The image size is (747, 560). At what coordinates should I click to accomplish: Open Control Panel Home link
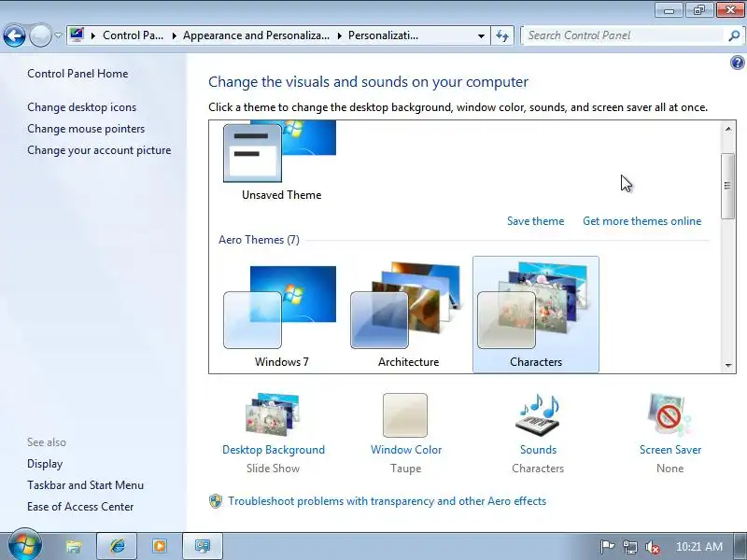coord(78,74)
